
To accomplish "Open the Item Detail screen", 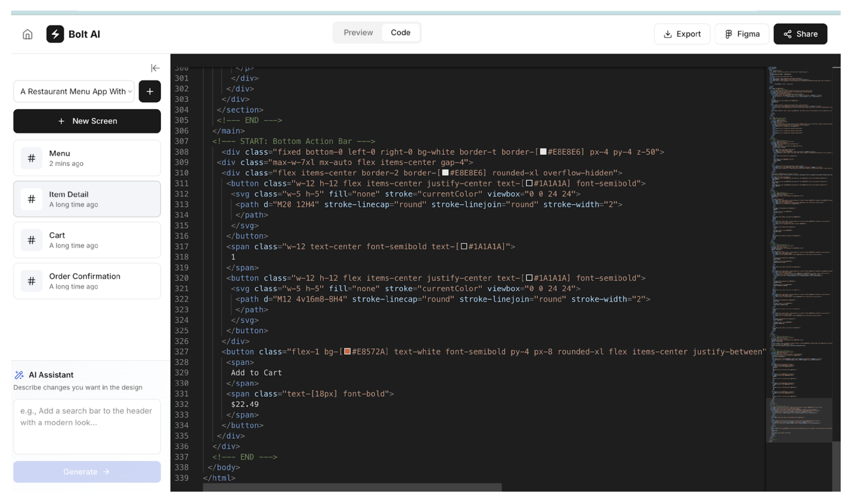I will coord(87,199).
